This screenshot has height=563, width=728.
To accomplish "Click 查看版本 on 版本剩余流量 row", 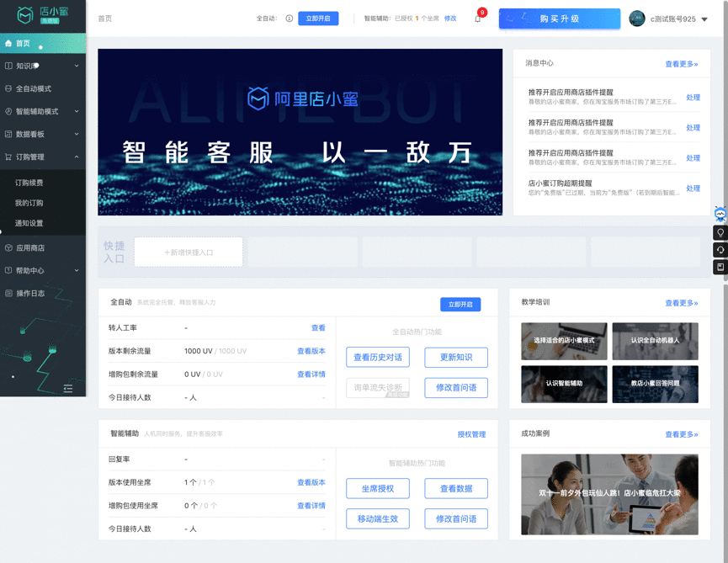I will pyautogui.click(x=311, y=351).
